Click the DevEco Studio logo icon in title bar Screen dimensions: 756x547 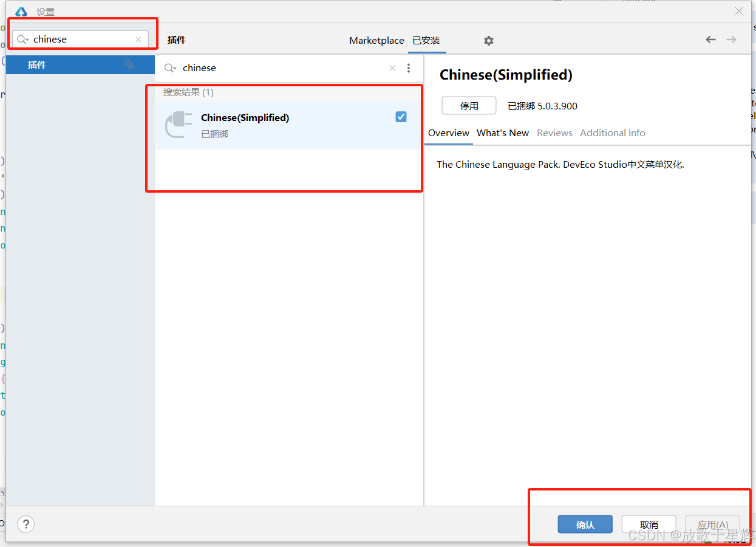click(x=21, y=12)
